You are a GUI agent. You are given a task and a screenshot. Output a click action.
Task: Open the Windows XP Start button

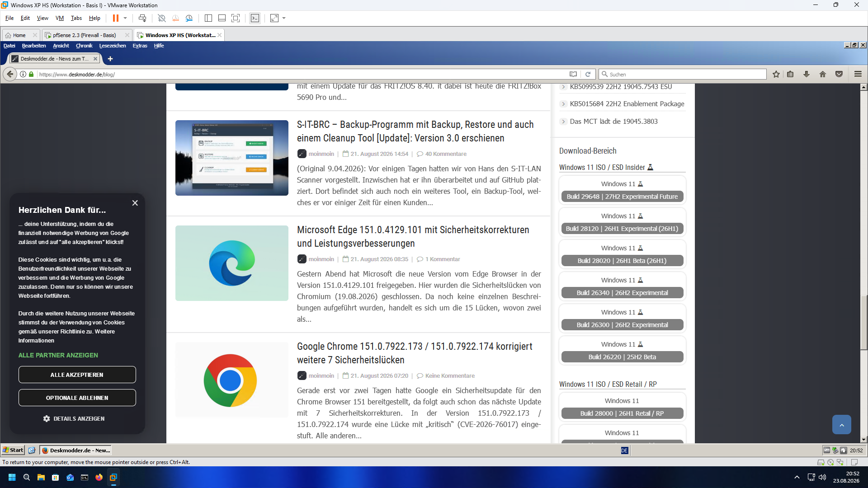tap(13, 450)
